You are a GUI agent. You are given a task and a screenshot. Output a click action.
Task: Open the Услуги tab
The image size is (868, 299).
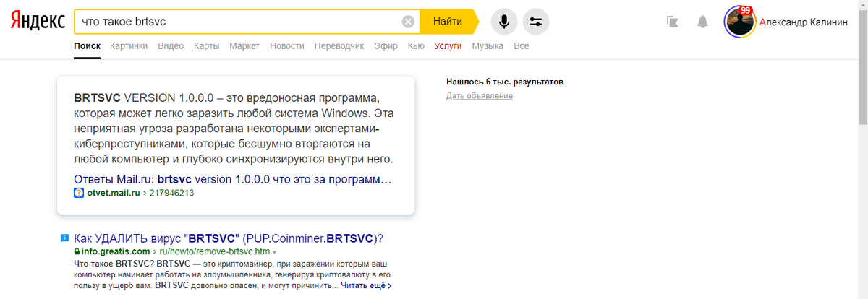click(448, 45)
